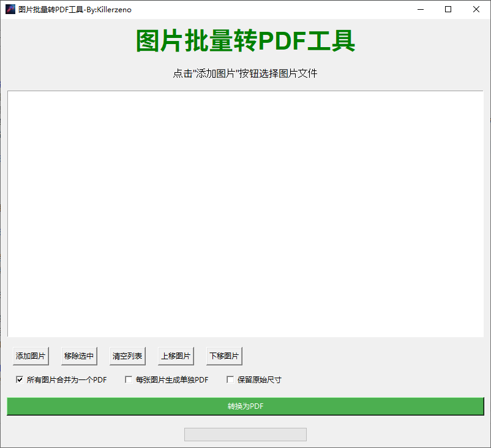Click the app icon in title bar
This screenshot has height=448, width=491.
tap(10, 9)
